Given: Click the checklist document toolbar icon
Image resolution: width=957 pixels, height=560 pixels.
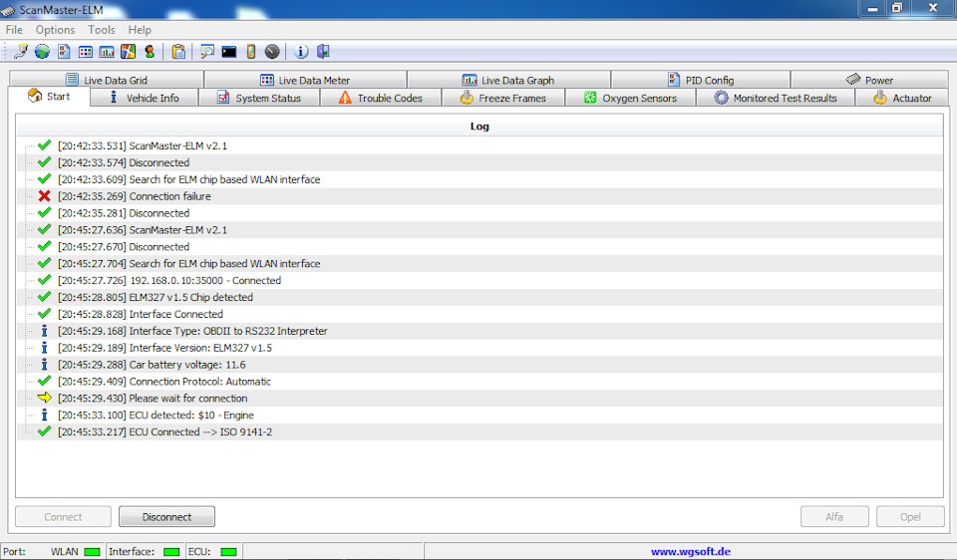Looking at the screenshot, I should click(x=64, y=52).
